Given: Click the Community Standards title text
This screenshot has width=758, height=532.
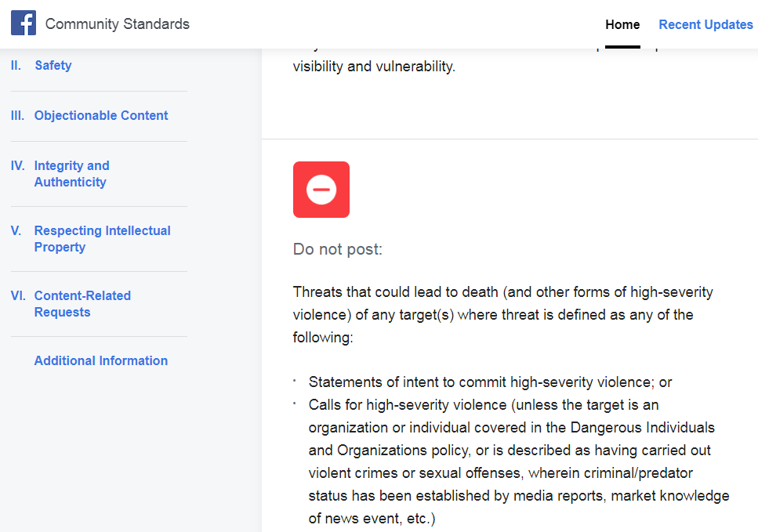Looking at the screenshot, I should (x=118, y=24).
